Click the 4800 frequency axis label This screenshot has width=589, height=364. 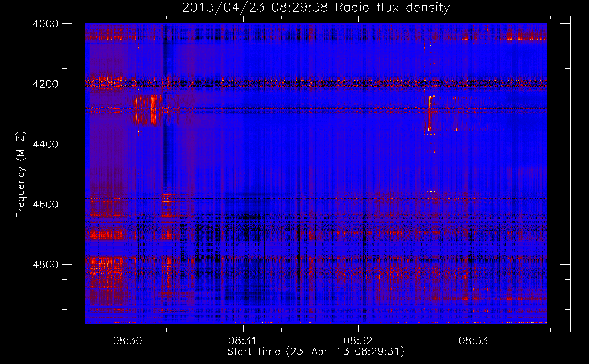pyautogui.click(x=46, y=265)
